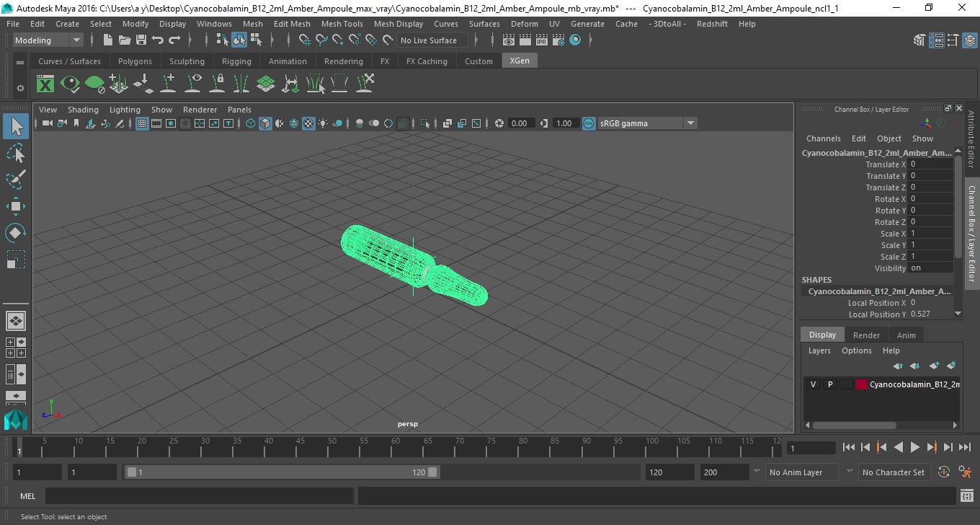Image resolution: width=980 pixels, height=525 pixels.
Task: Undo the last action
Action: click(x=157, y=40)
